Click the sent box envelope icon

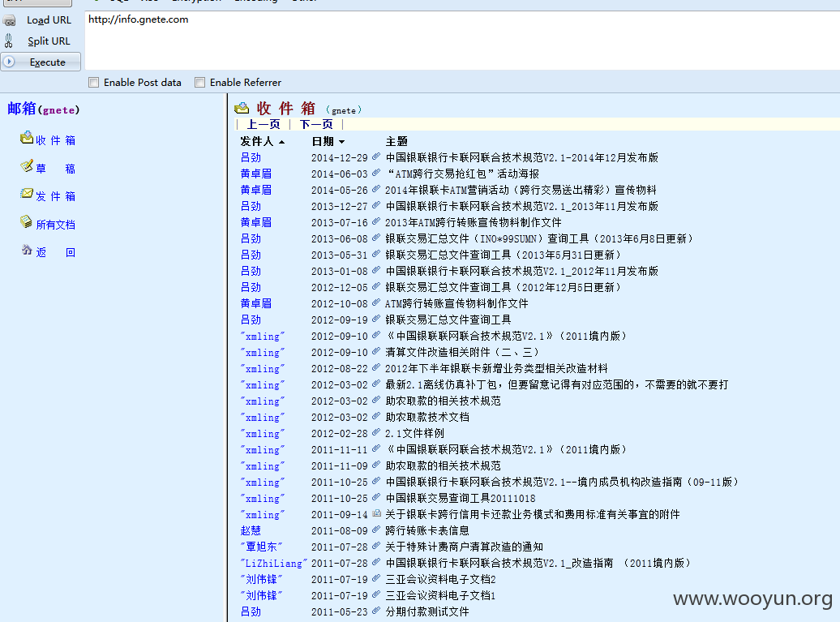[x=27, y=193]
